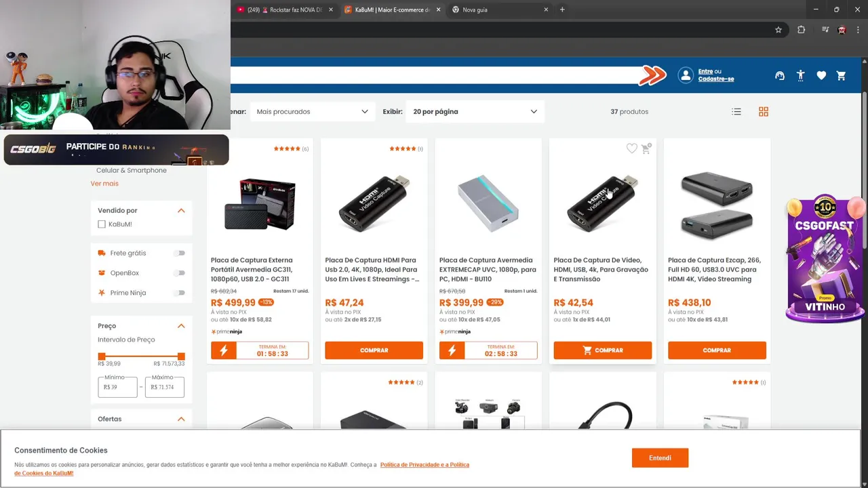Enable the Frete grátis toggle
The width and height of the screenshot is (868, 488).
pos(179,253)
